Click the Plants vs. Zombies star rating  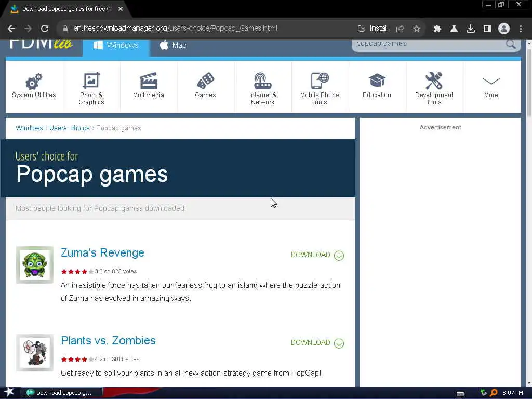(77, 360)
